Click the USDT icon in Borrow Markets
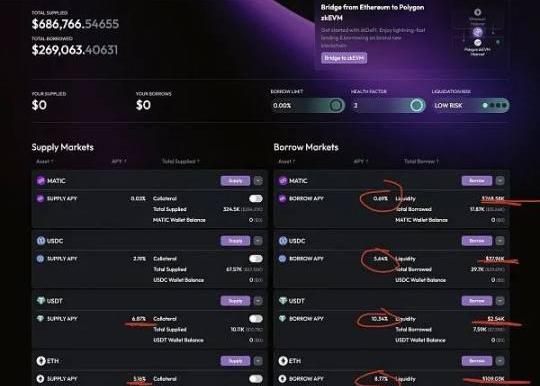The height and width of the screenshot is (386, 540). tap(283, 301)
